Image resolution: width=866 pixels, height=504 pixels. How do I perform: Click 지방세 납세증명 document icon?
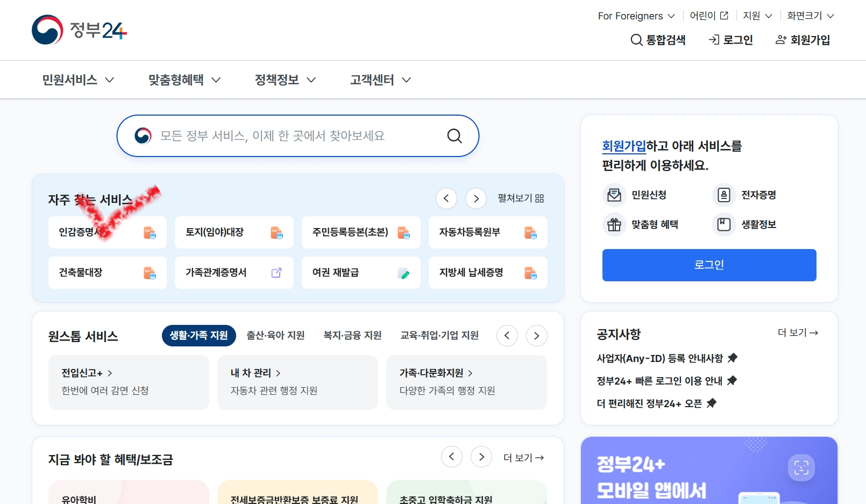pos(530,273)
